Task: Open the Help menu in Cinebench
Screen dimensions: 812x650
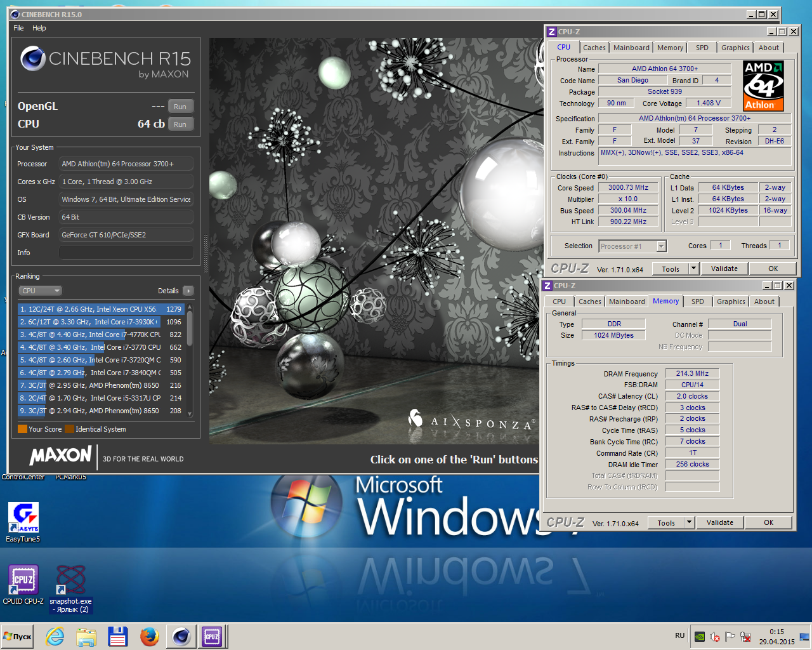Action: (39, 28)
